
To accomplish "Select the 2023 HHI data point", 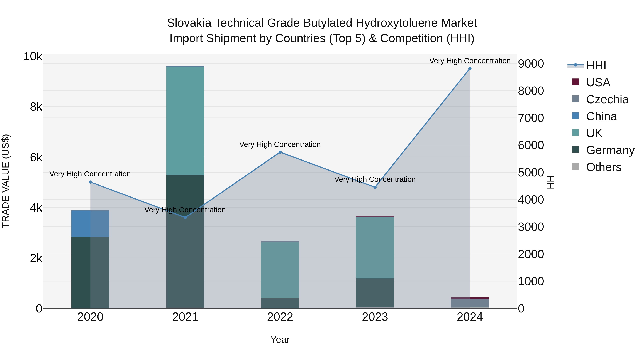I will (375, 187).
